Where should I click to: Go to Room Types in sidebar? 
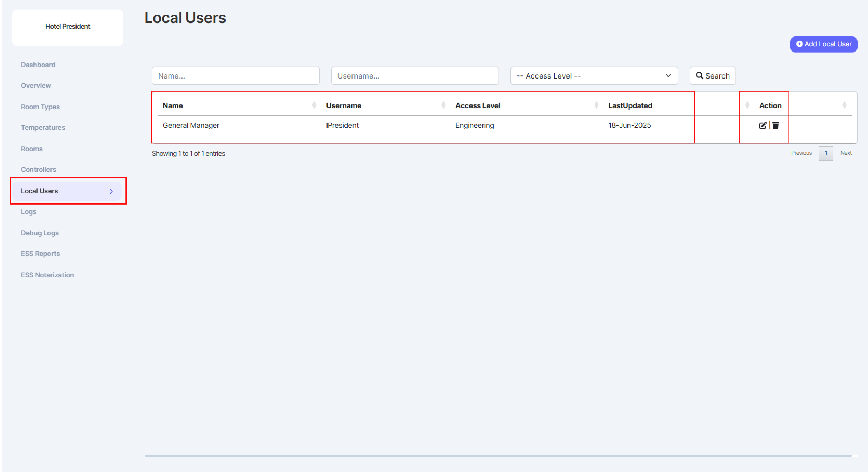coord(40,107)
